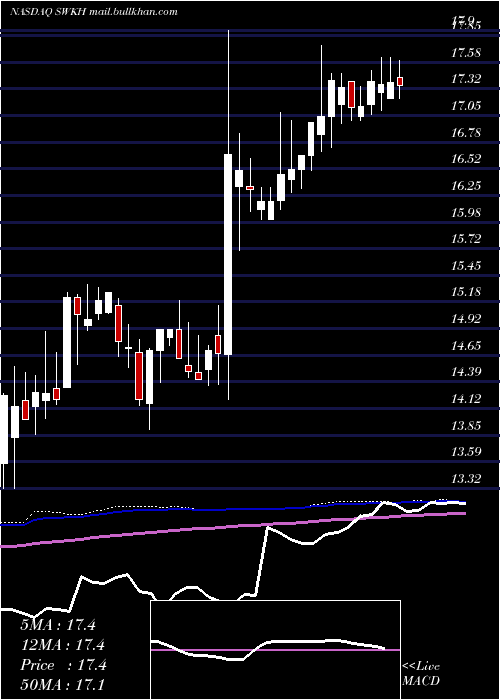Screen dimensions: 500x700
Task: Click the last red candlestick on the right
Action: 400,81
